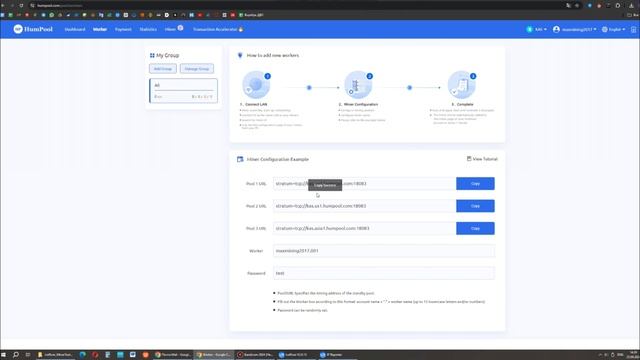Copy the Pool 1 URL
640x360 pixels.
click(475, 184)
